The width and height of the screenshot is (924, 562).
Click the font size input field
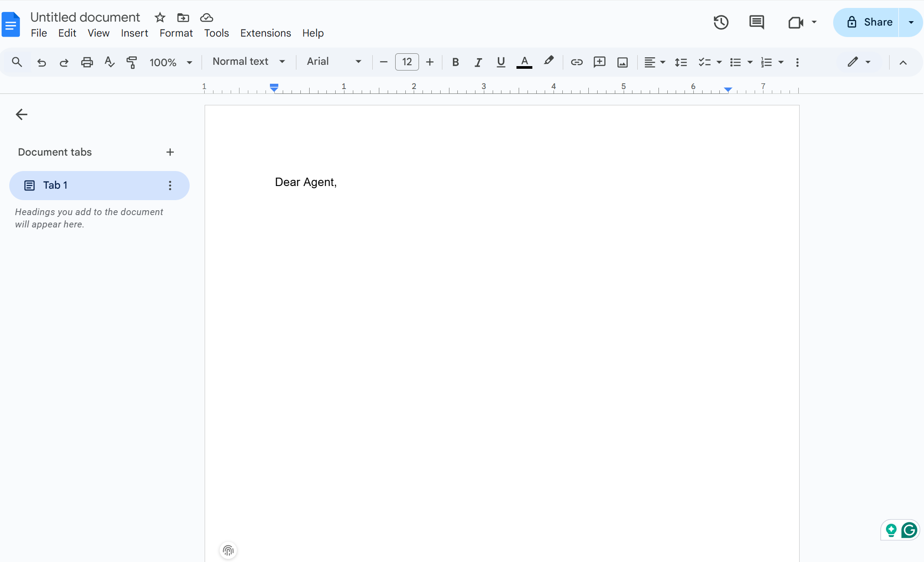[x=407, y=62]
